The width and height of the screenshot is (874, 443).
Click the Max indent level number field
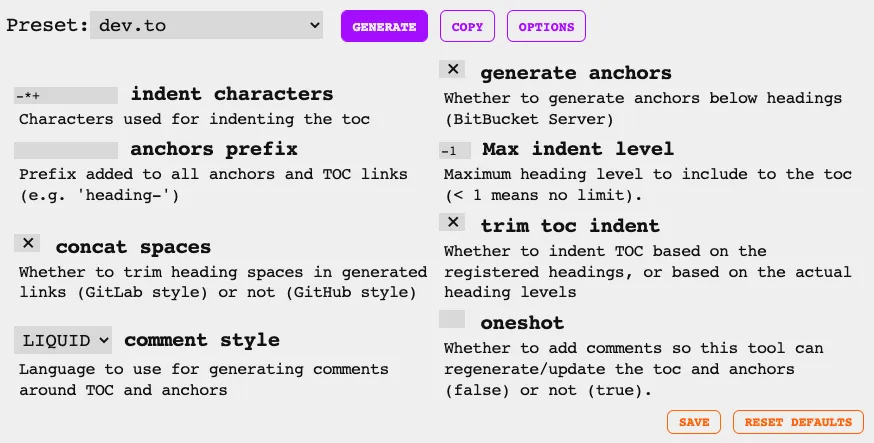coord(454,150)
